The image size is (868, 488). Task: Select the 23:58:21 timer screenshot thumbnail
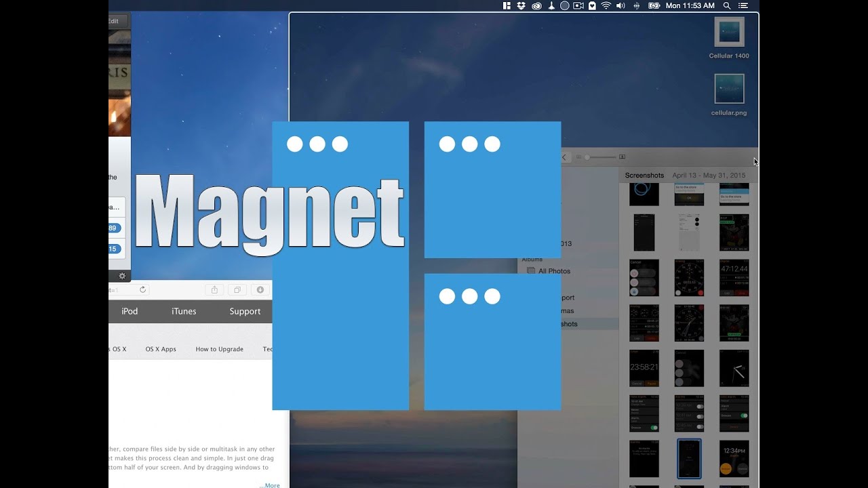click(644, 368)
